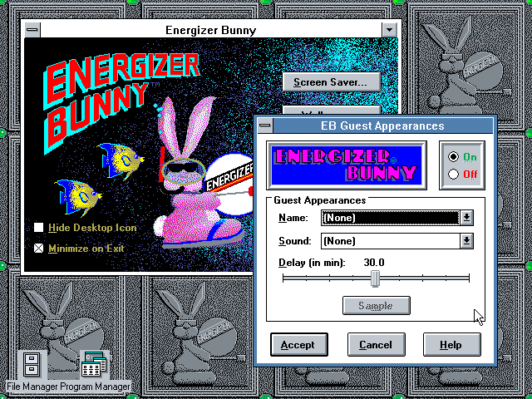Click the Delay slider thumb
This screenshot has width=532, height=399.
(x=375, y=278)
